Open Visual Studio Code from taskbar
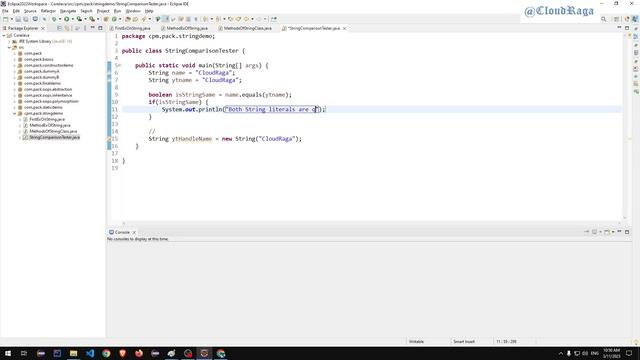The width and height of the screenshot is (640, 360). [90, 353]
